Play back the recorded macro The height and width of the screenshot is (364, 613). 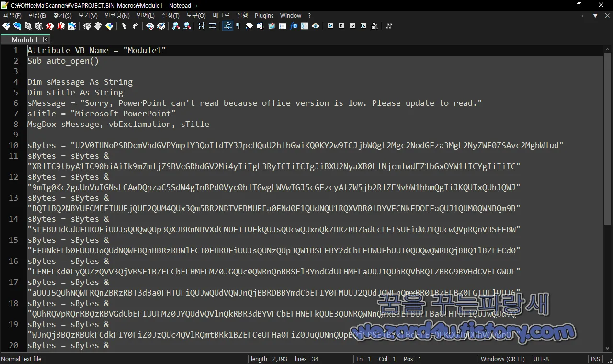[x=352, y=26]
